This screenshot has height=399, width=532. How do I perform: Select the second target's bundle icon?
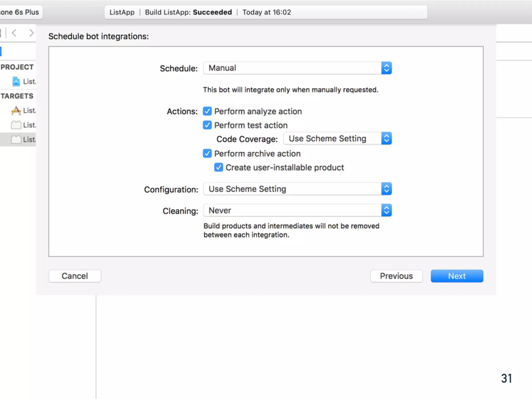16,125
